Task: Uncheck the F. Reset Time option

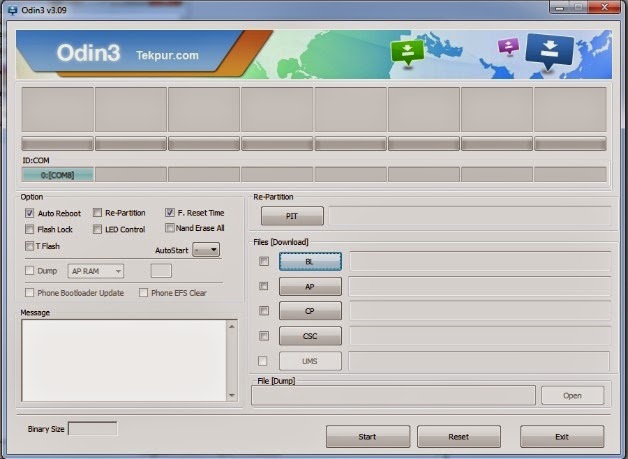Action: [170, 213]
